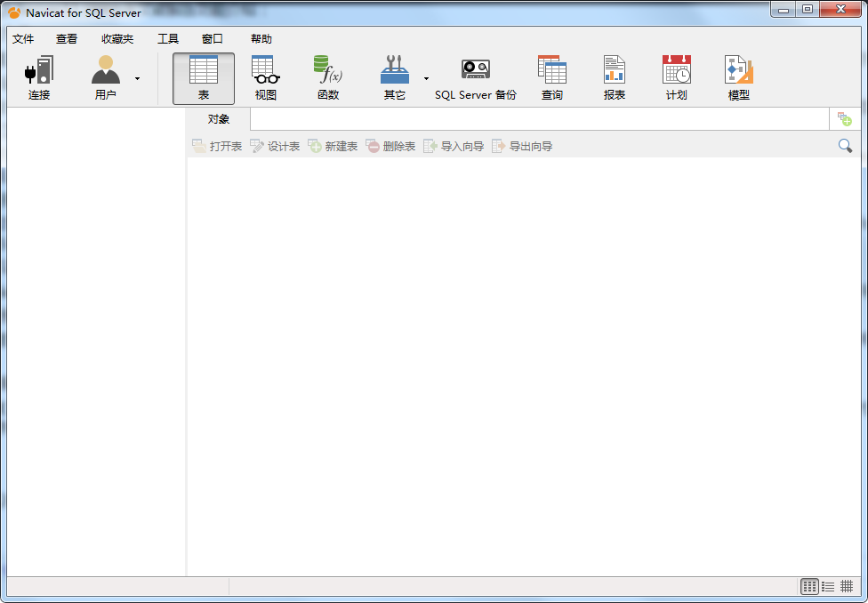The width and height of the screenshot is (868, 603).
Task: Switch to icon grid view in status bar
Action: point(809,586)
